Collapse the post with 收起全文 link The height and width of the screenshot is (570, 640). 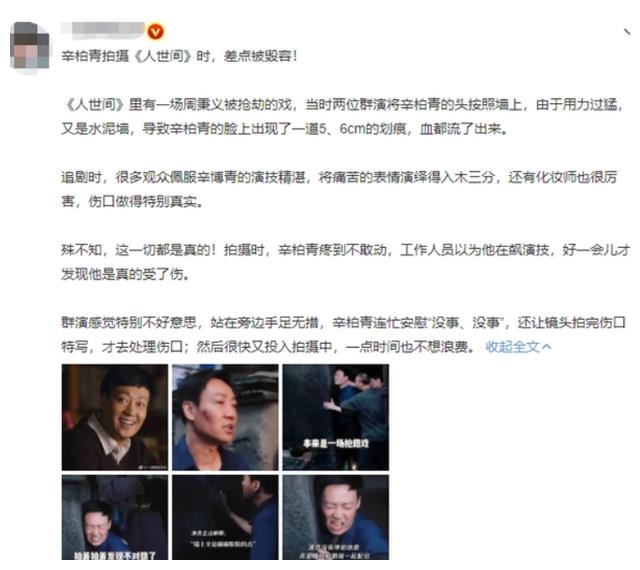click(512, 347)
